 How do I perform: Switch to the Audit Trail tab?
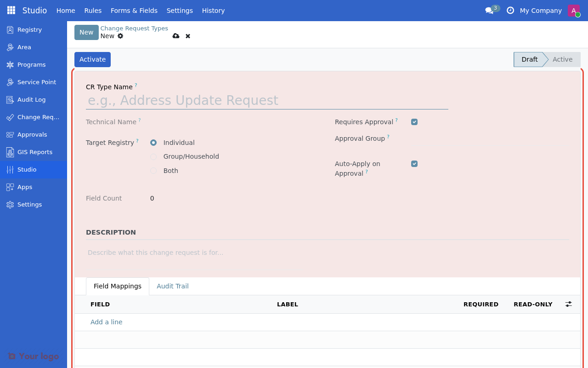[x=173, y=286]
